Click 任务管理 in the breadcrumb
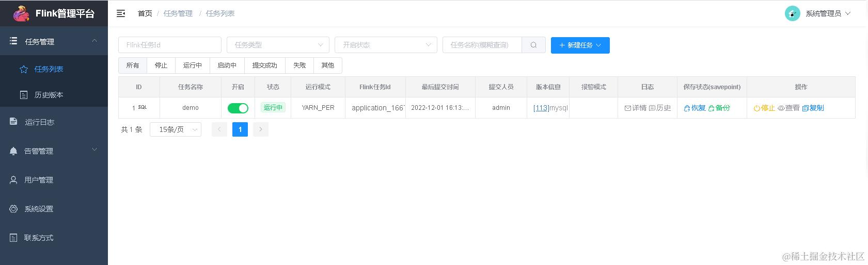Screen dimensions: 868x265 pyautogui.click(x=178, y=13)
